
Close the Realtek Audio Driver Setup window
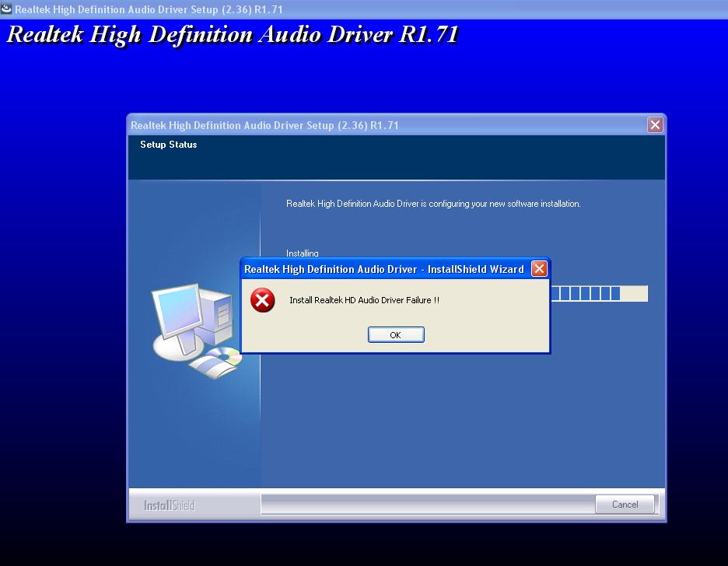655,125
